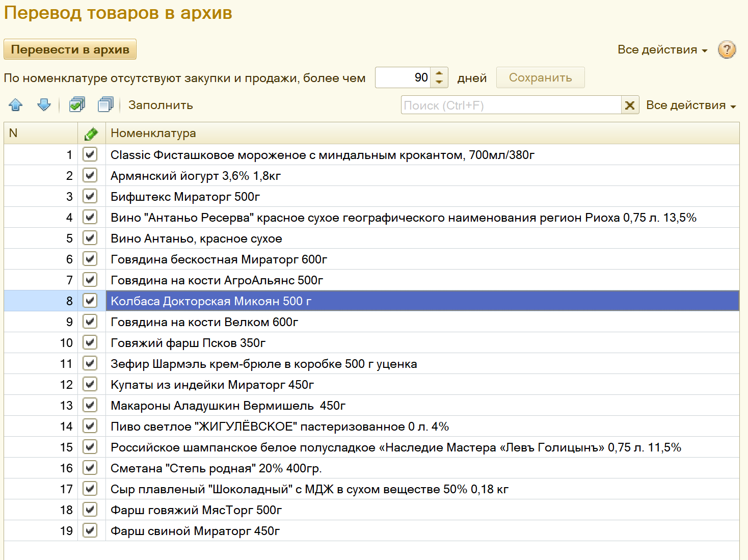Uncheck Сметана "Степь родная" row checkbox
The height and width of the screenshot is (560, 748).
(90, 468)
